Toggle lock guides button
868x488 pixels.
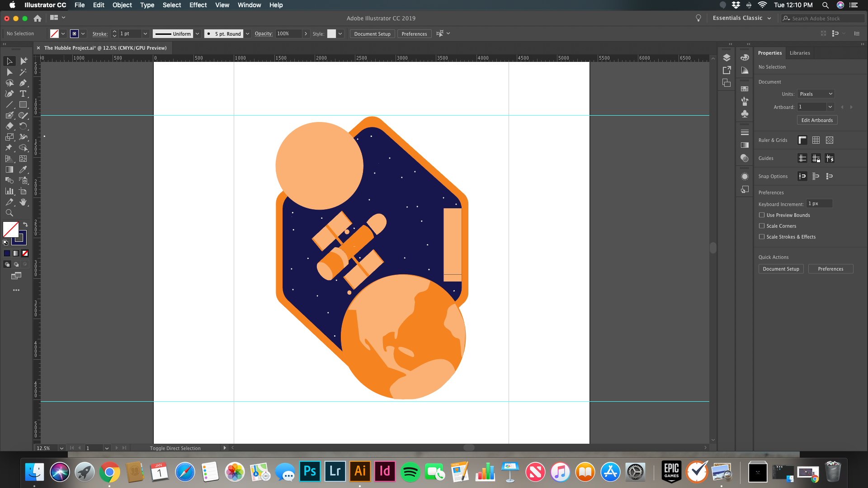pos(816,158)
